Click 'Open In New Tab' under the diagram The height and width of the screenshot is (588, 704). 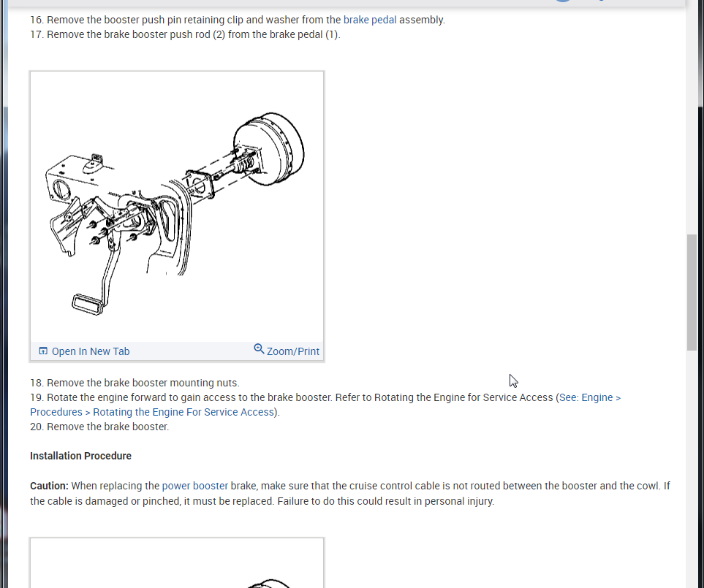[91, 351]
